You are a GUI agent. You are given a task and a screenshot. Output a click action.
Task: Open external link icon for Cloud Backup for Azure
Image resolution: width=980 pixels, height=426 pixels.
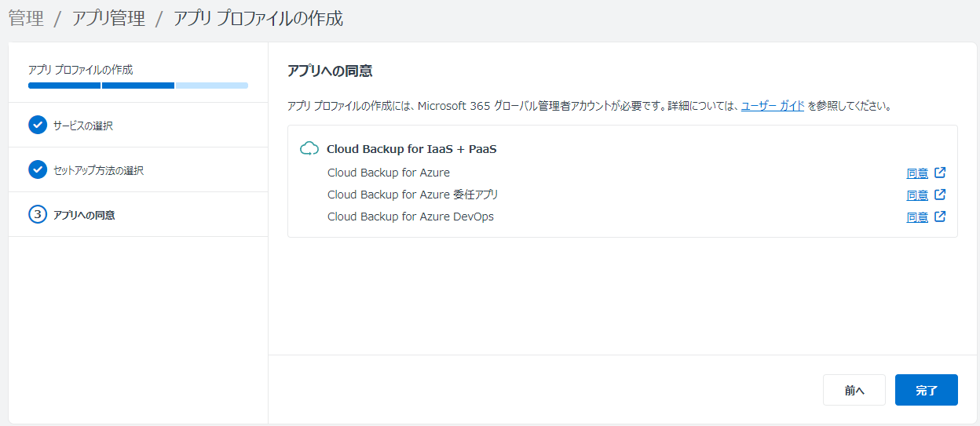pos(940,173)
